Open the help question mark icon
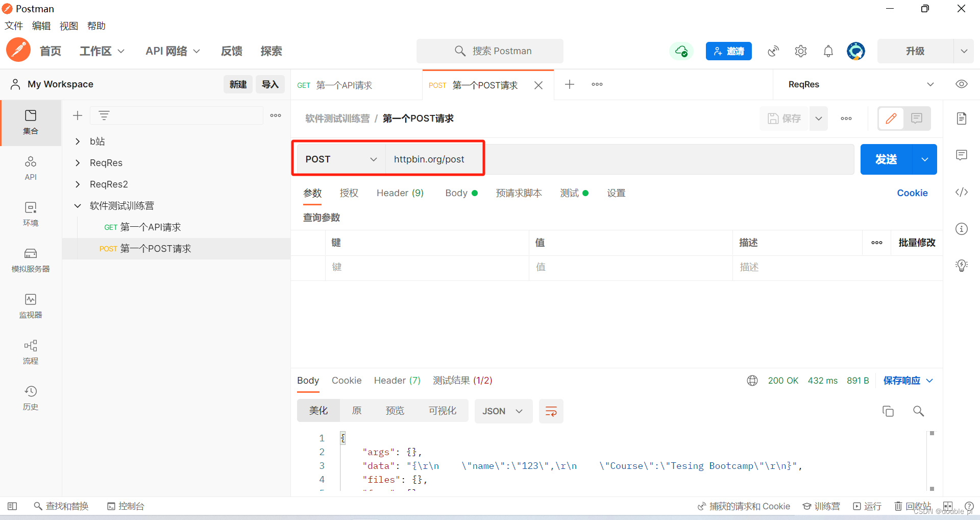The image size is (980, 520). (969, 506)
